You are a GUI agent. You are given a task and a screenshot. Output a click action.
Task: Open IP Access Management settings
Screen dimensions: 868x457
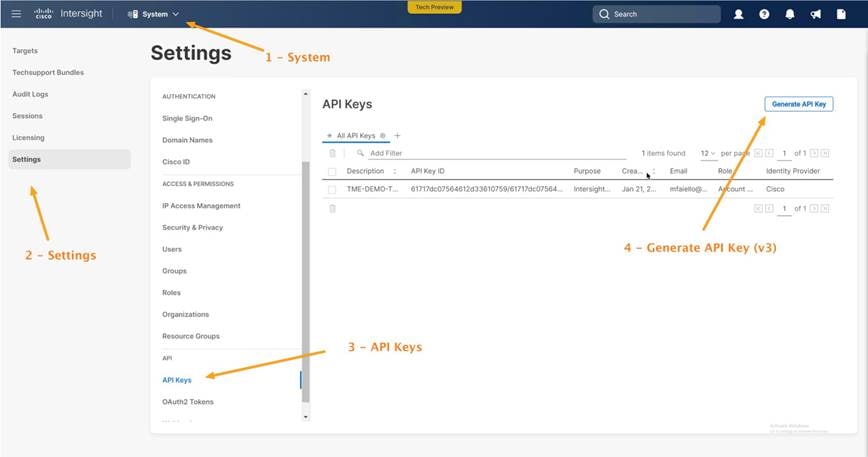pos(201,206)
